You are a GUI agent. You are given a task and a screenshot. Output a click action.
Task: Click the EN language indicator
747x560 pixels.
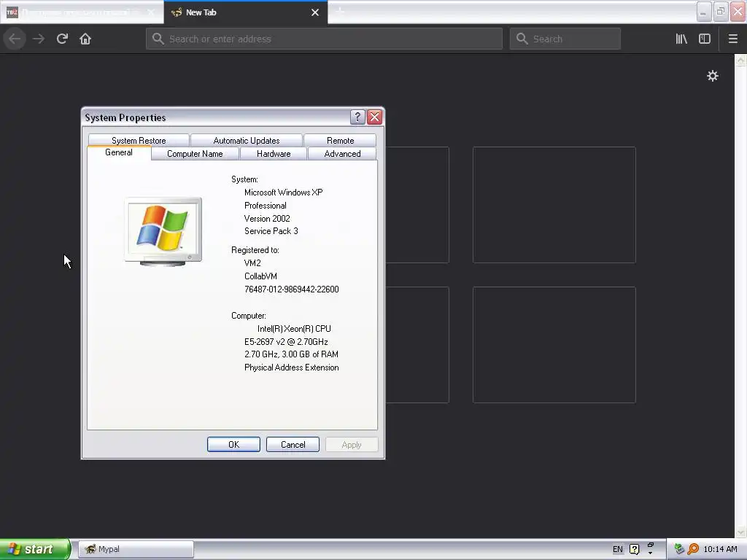617,549
